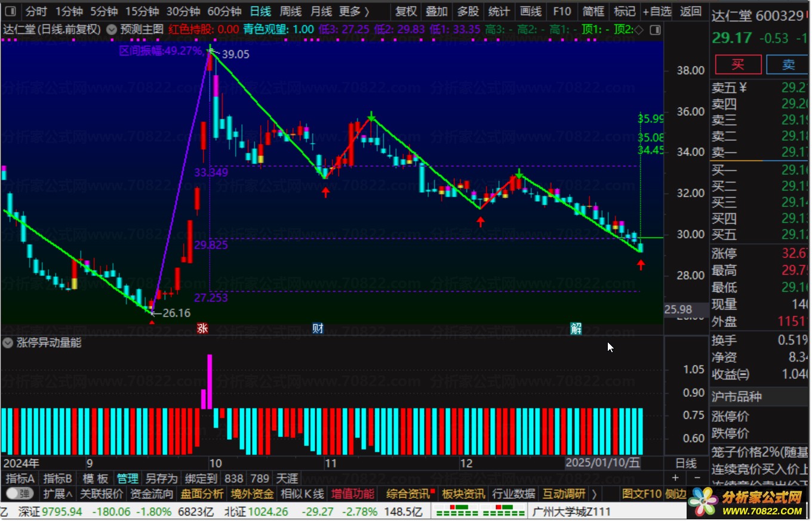This screenshot has width=812, height=521.
Task: Toggle the 简框 simple frame
Action: (593, 11)
